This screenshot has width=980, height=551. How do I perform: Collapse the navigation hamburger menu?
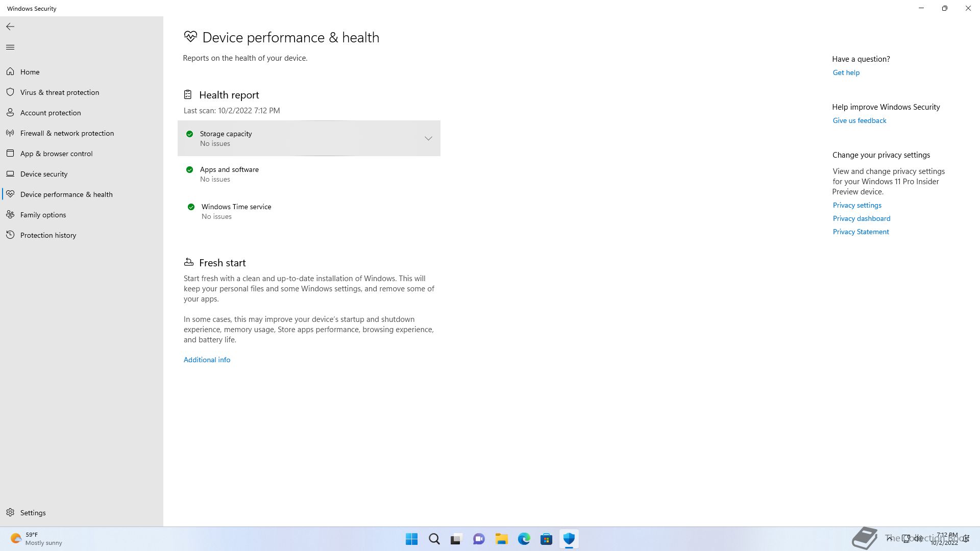coord(10,47)
